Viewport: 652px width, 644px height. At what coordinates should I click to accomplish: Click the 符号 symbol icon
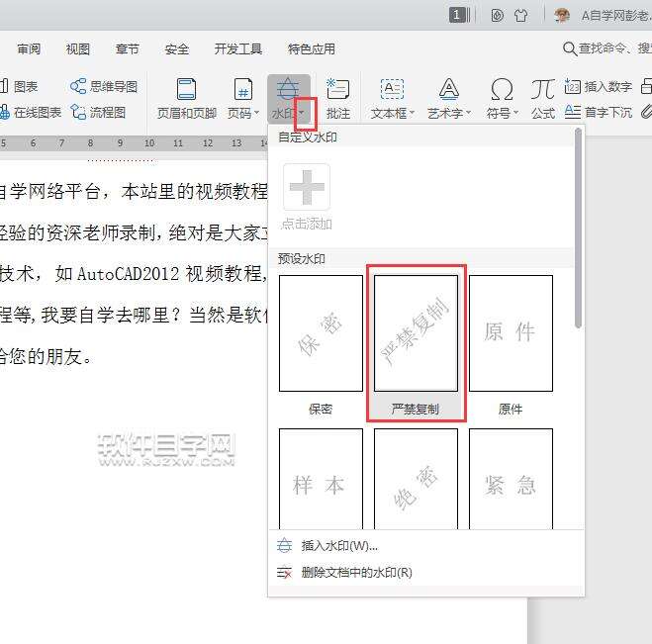[x=502, y=89]
